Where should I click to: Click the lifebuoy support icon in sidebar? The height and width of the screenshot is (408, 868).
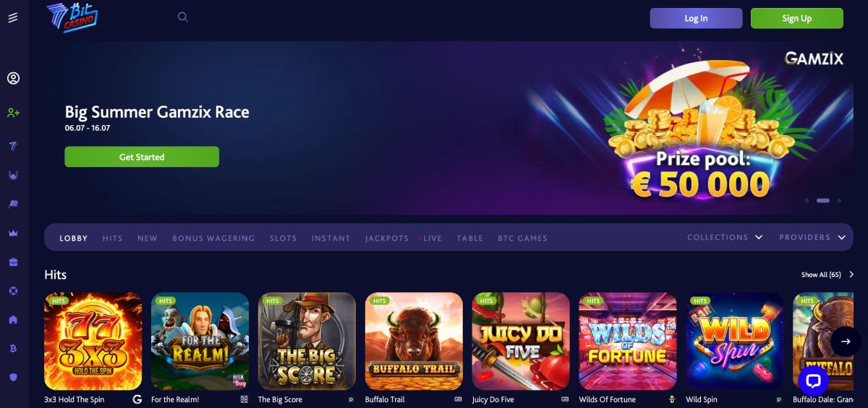(13, 291)
